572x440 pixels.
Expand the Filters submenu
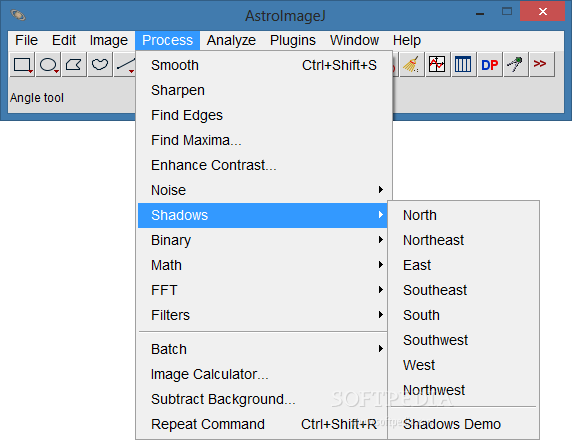tap(263, 315)
